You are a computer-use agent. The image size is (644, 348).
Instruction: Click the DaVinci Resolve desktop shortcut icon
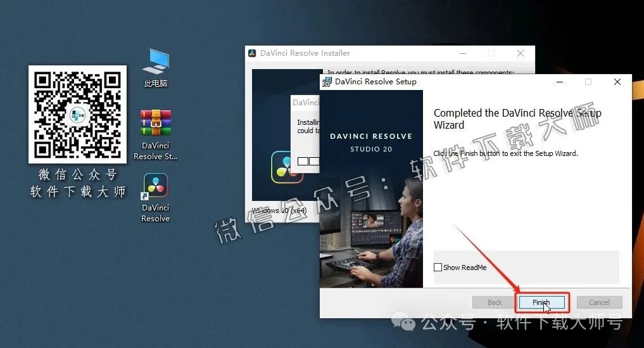156,186
